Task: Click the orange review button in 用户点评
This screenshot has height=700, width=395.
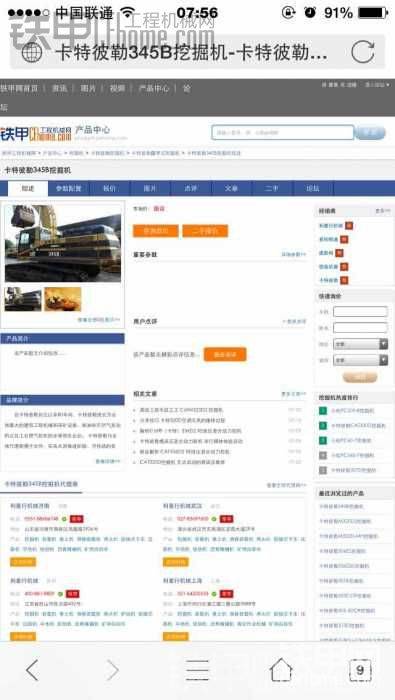Action: click(225, 354)
